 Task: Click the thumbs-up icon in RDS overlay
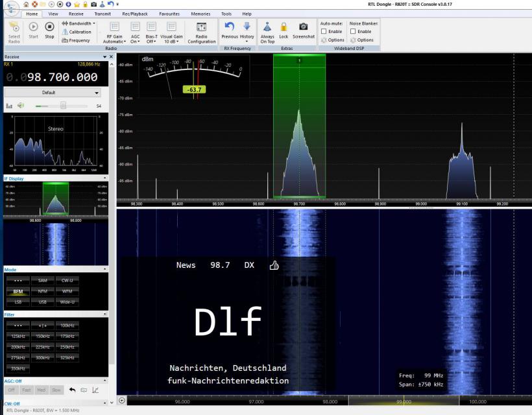[x=274, y=265]
